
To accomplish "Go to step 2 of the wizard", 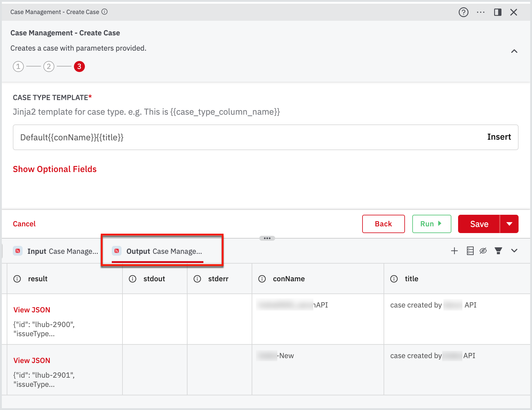I will (49, 66).
